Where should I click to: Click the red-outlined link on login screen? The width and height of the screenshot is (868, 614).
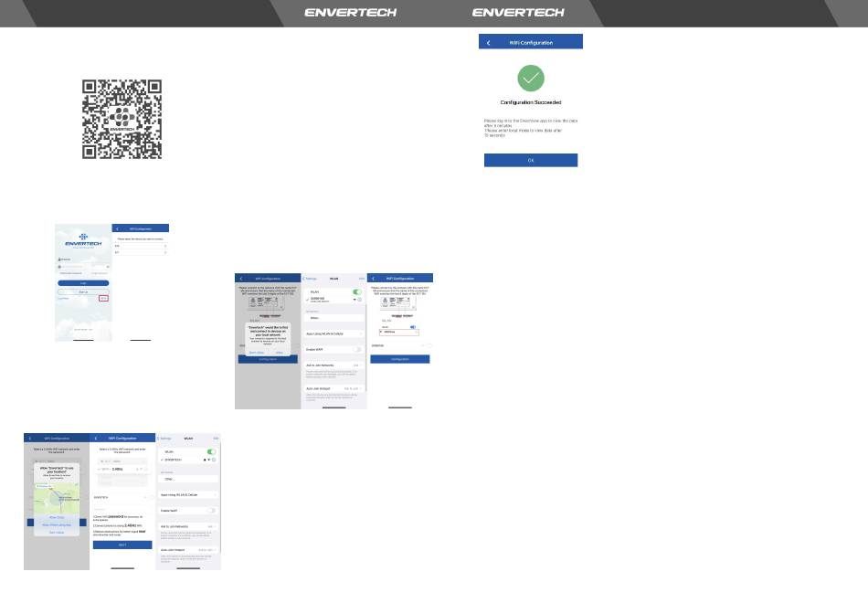(x=103, y=299)
